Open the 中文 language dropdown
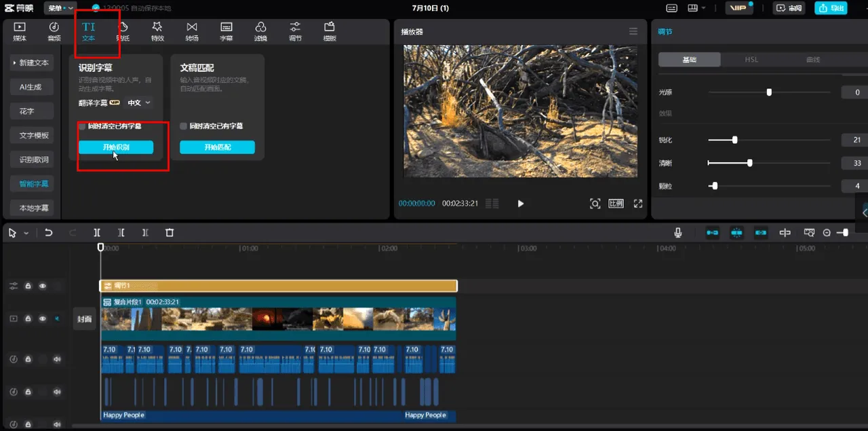Viewport: 868px width, 431px height. pos(140,102)
